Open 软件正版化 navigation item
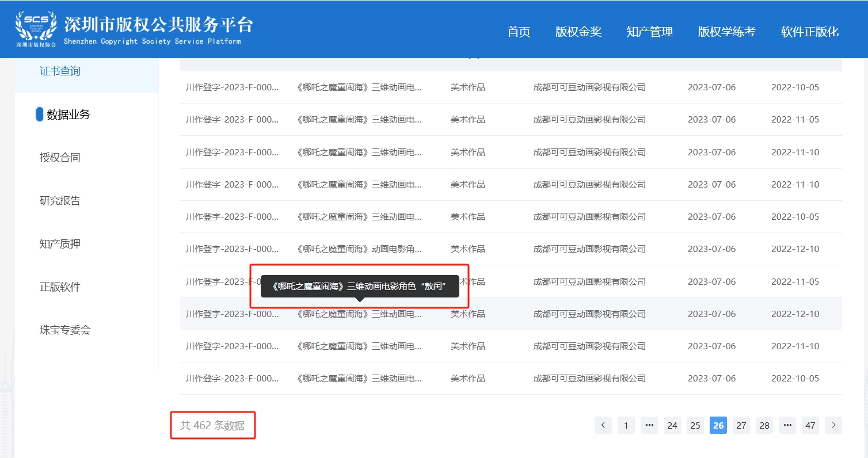Viewport: 868px width, 458px height. click(810, 32)
